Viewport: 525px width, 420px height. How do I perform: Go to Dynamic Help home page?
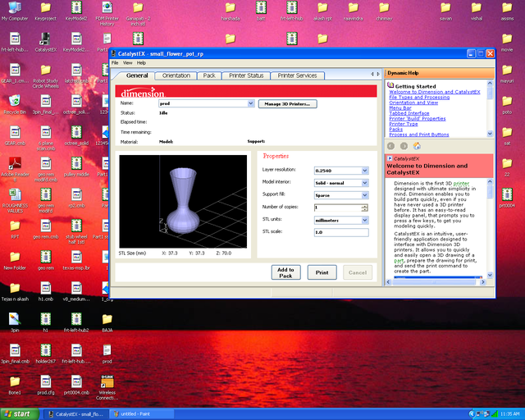(417, 146)
